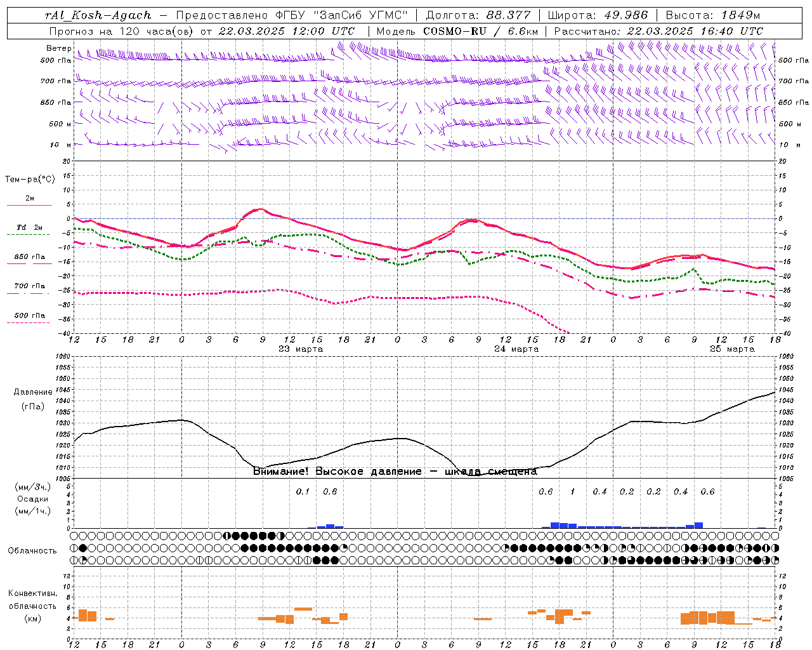
Task: Click the 700 гПа wind level label on the right
Action: 794,81
